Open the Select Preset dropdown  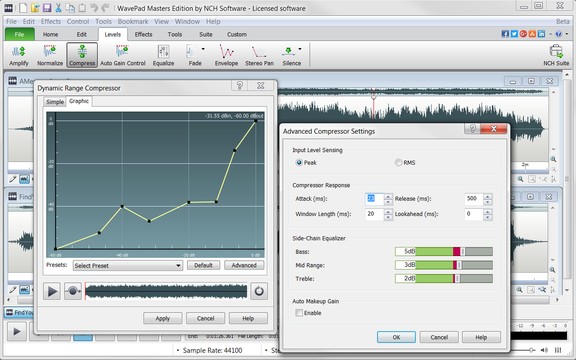127,265
